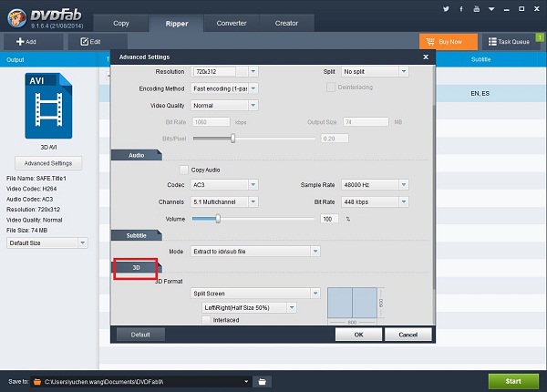Click the Buy Now button label
Viewport: 547px width, 392px height.
450,42
